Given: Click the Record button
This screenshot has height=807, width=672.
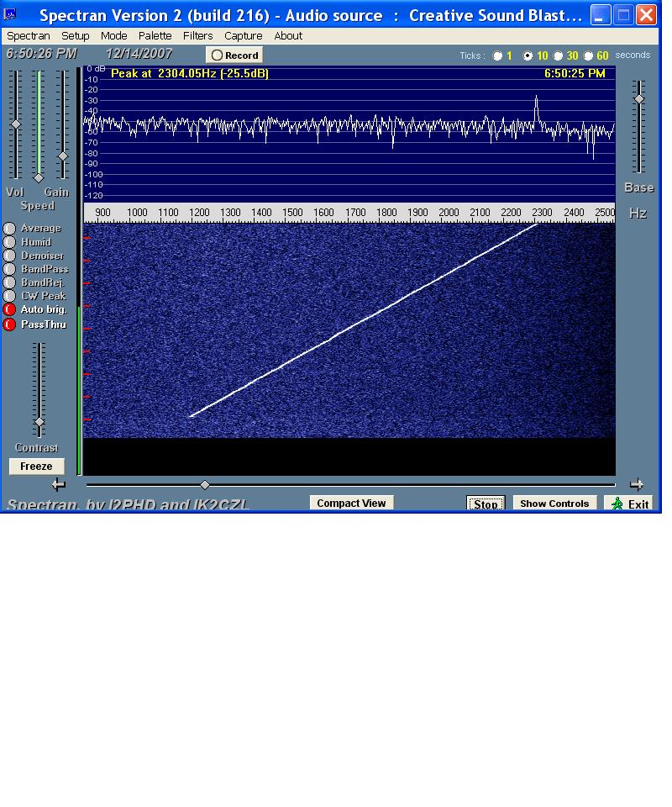Looking at the screenshot, I should (x=234, y=55).
